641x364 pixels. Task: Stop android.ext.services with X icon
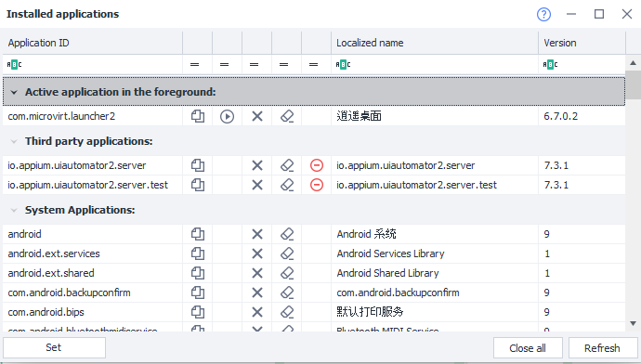click(x=257, y=253)
